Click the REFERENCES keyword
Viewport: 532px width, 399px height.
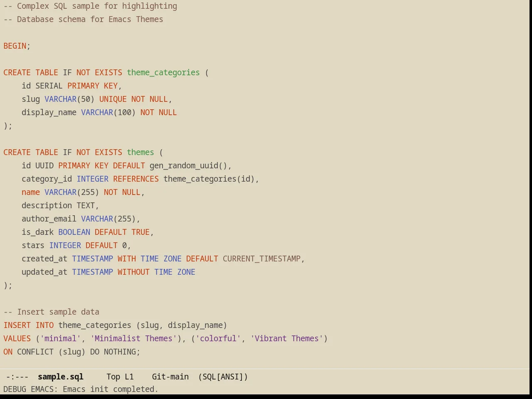[x=136, y=179]
